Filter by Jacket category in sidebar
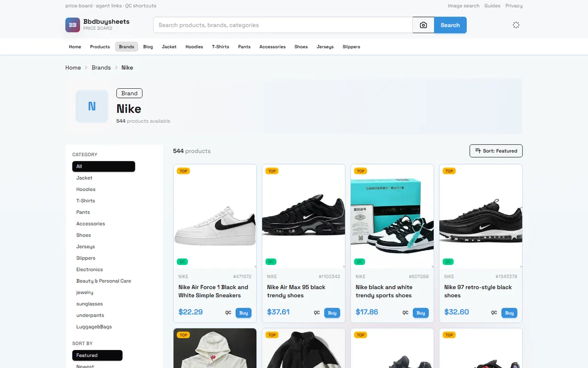 tap(85, 178)
